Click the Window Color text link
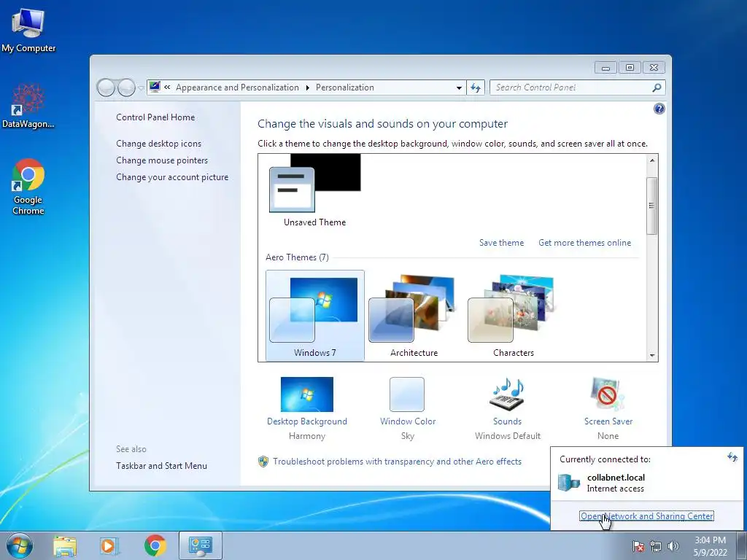The height and width of the screenshot is (560, 747). (408, 421)
